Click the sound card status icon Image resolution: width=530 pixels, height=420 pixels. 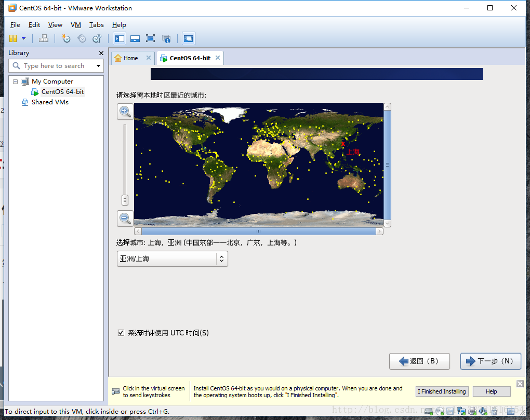click(483, 411)
